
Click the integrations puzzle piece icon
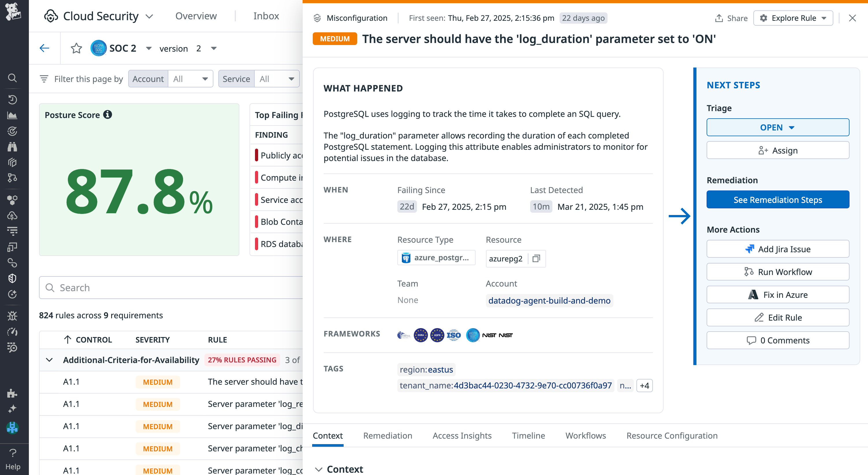pyautogui.click(x=12, y=393)
